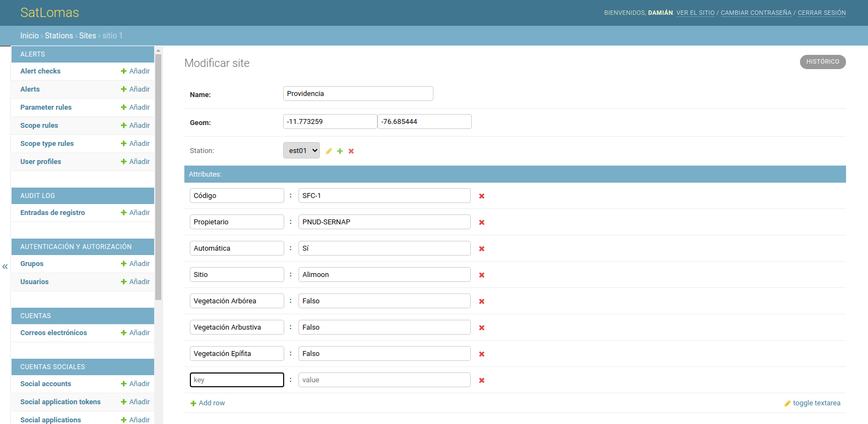Click the green plus to add another station
Image resolution: width=868 pixels, height=424 pixels.
click(340, 151)
